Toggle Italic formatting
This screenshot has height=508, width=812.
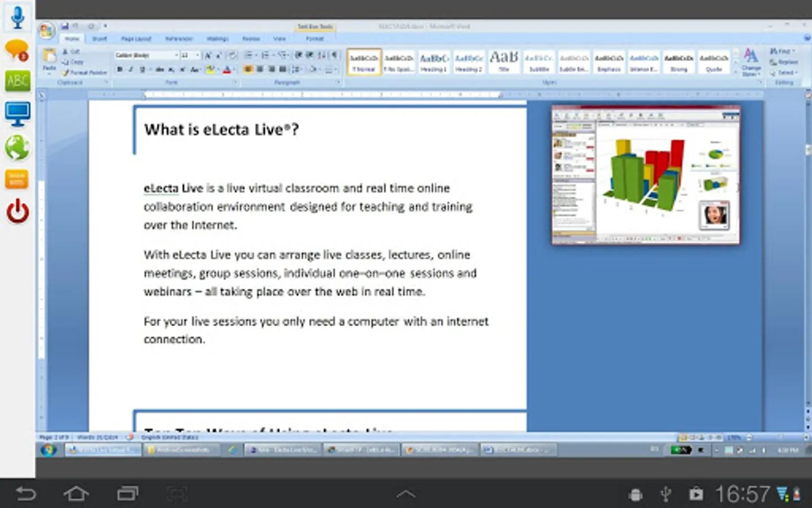click(131, 69)
